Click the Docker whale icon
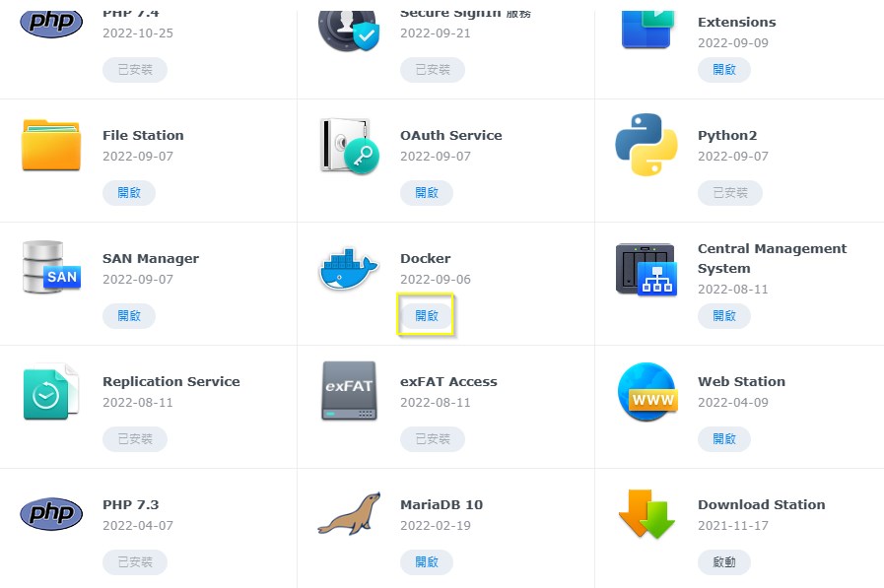884x588 pixels. (349, 269)
